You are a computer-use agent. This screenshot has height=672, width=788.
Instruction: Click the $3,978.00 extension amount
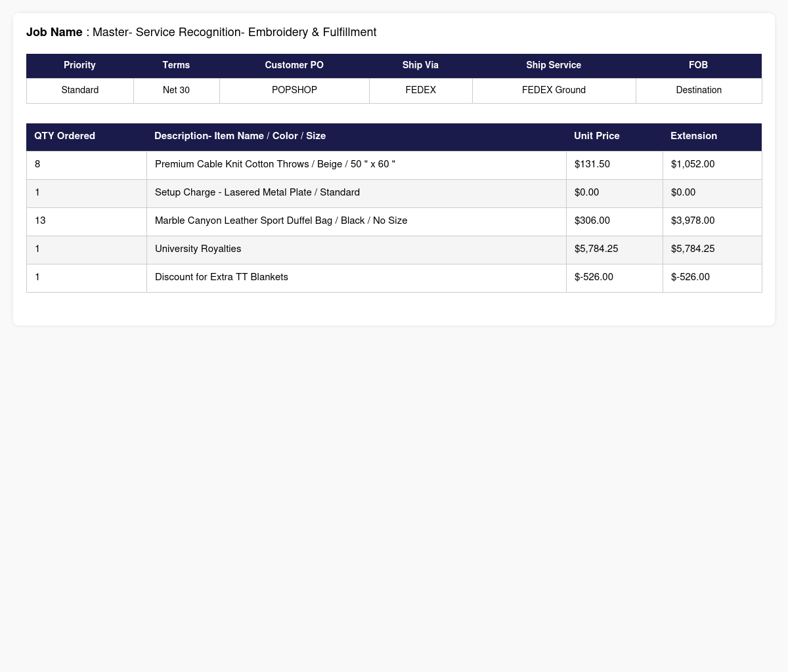coord(693,221)
